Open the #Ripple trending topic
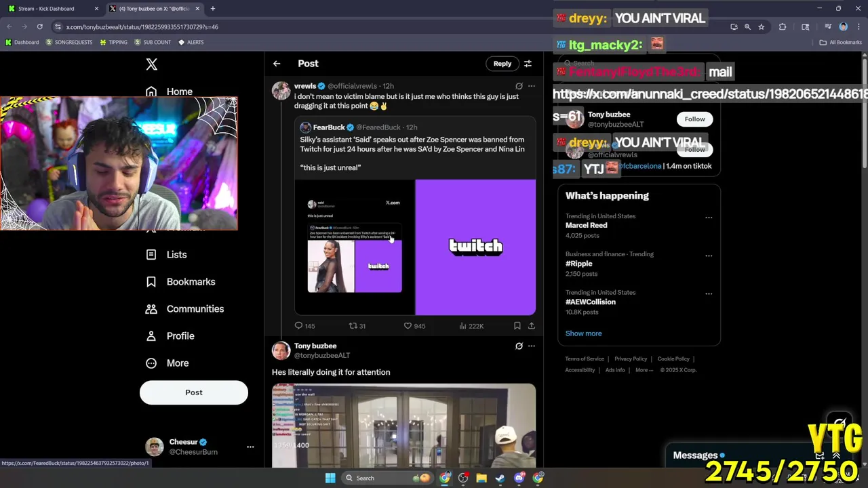This screenshot has width=868, height=488. [579, 264]
